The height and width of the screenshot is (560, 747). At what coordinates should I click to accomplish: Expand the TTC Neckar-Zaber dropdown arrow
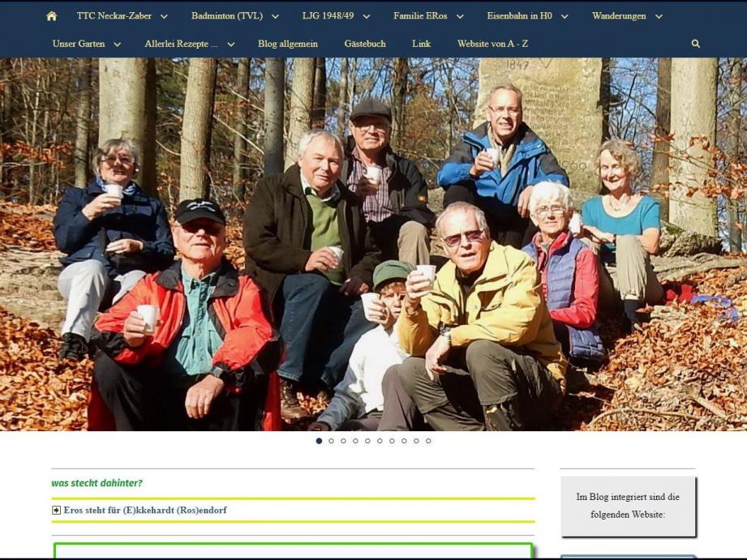[164, 16]
